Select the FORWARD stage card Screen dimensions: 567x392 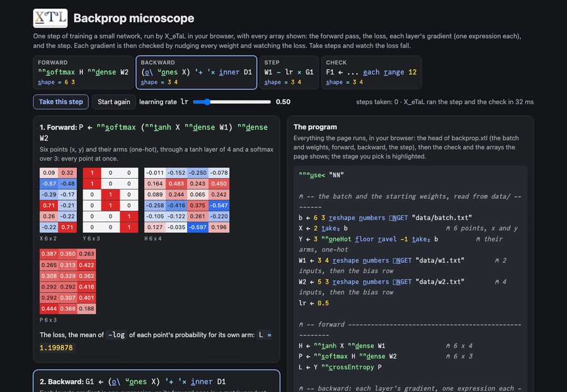(x=83, y=72)
